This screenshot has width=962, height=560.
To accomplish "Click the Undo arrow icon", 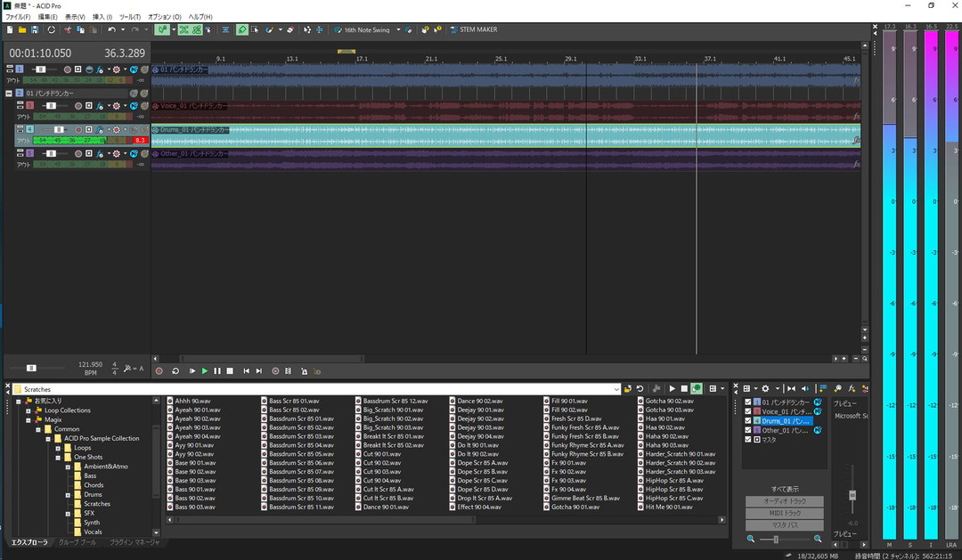I will 111,29.
